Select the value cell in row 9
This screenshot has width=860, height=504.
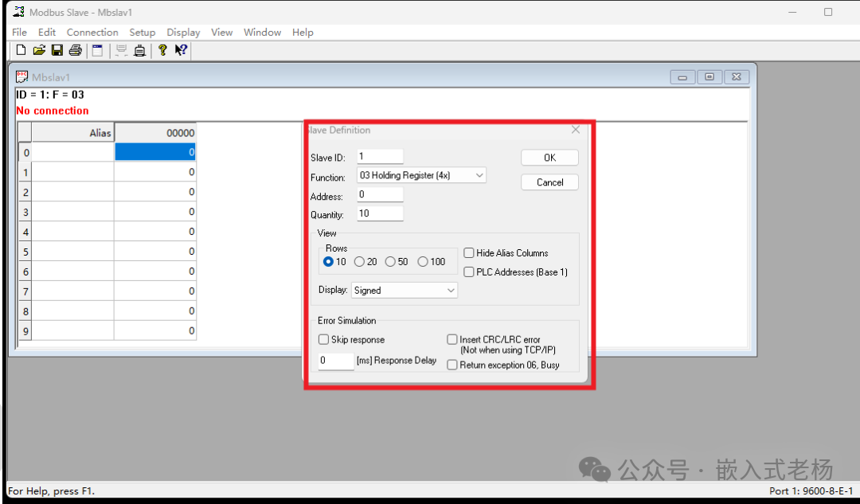click(155, 330)
